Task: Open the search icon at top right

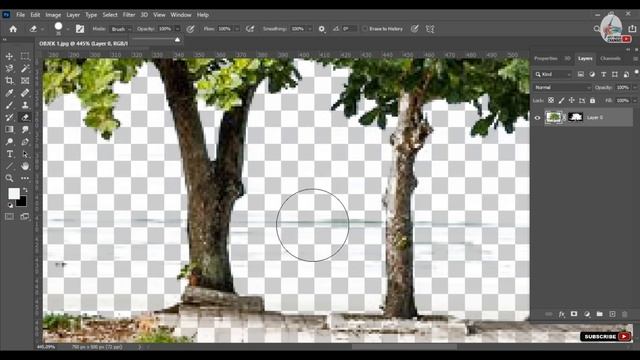Action: 597,29
